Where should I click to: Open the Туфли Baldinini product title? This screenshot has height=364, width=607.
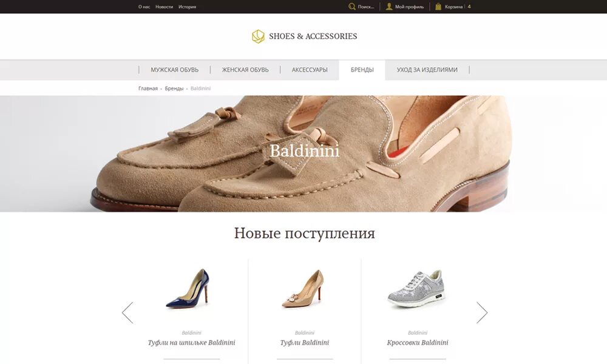pyautogui.click(x=305, y=343)
